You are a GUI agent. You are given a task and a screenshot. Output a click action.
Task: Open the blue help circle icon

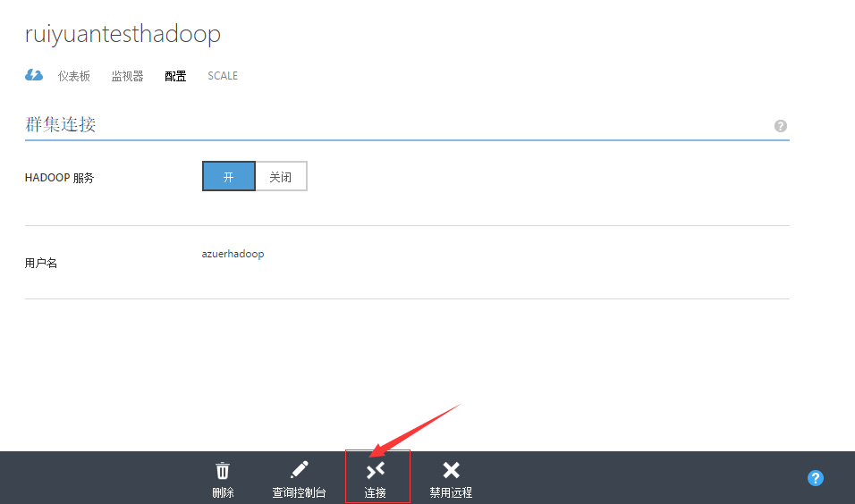coord(815,478)
